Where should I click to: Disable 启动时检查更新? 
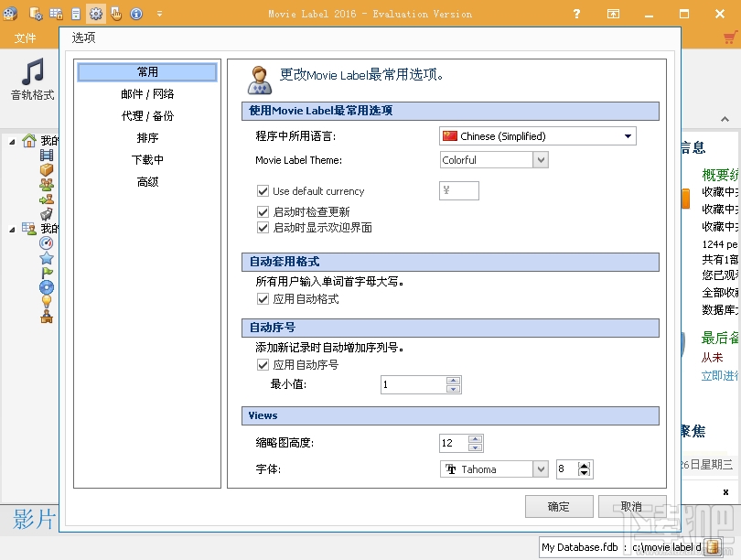point(263,211)
